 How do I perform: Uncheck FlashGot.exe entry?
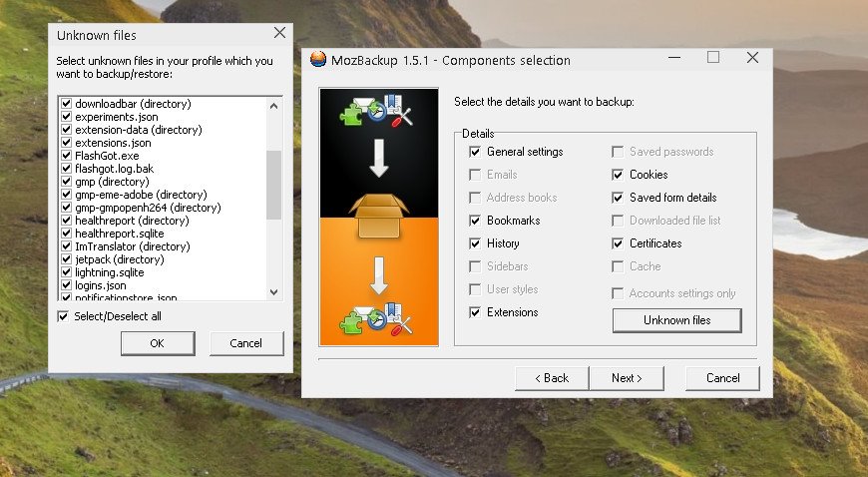click(67, 156)
